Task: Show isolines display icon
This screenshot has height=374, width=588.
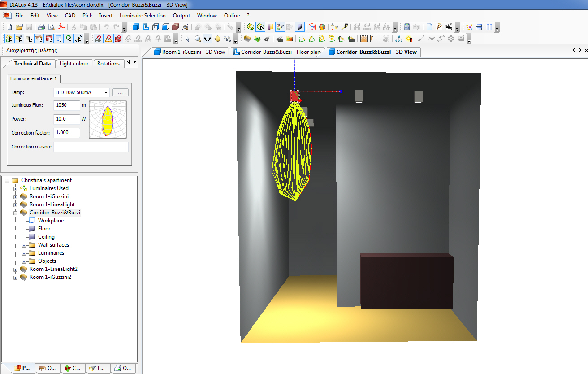Action: coord(312,27)
